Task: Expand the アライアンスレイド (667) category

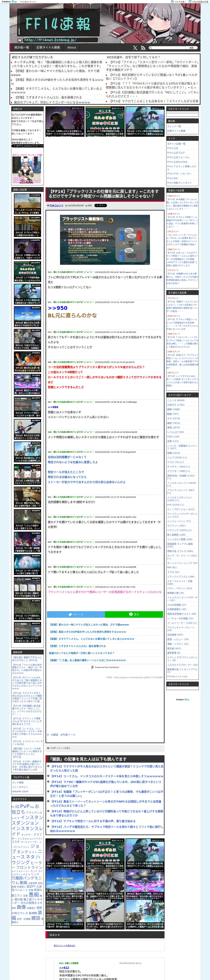Action: pos(169,493)
